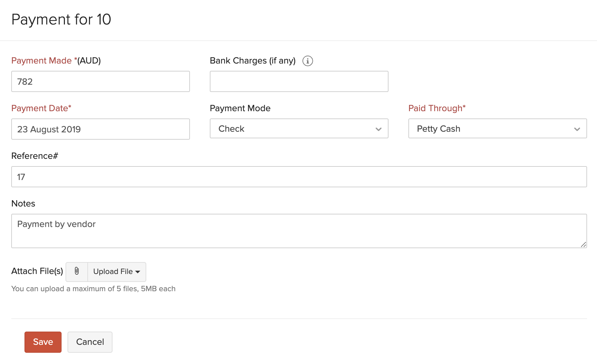This screenshot has height=364, width=597.
Task: Click the Attach File(s) label
Action: 37,271
